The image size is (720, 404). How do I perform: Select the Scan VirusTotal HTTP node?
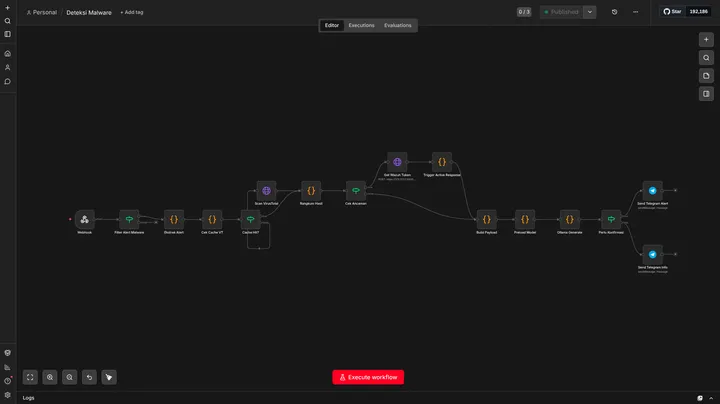266,191
